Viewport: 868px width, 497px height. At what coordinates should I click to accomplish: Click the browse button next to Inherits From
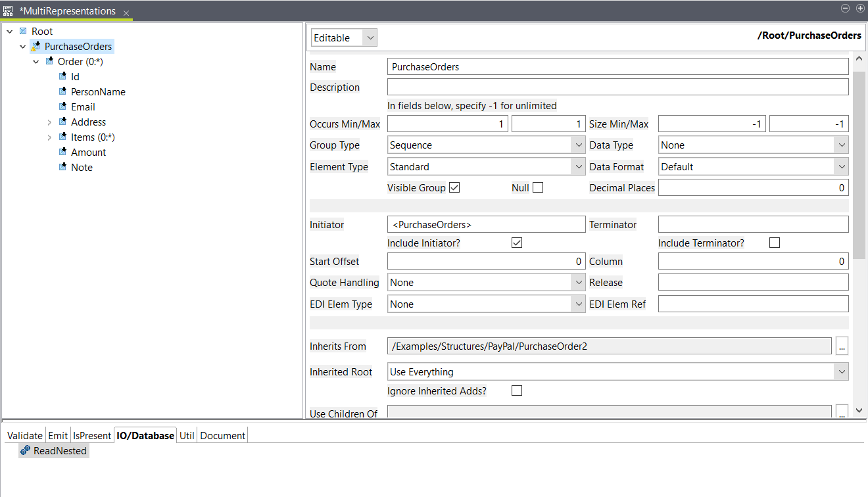(x=842, y=346)
